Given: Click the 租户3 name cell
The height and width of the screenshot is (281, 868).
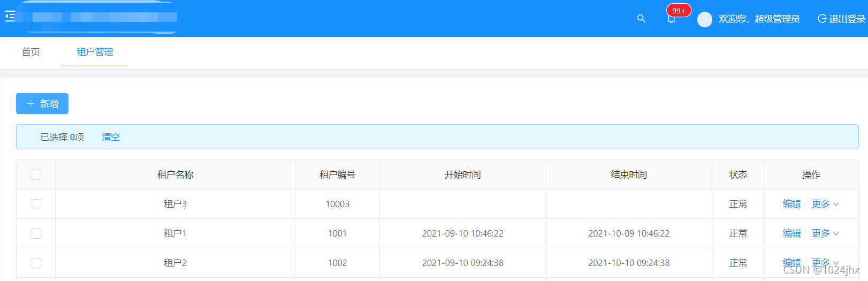Looking at the screenshot, I should tap(175, 204).
